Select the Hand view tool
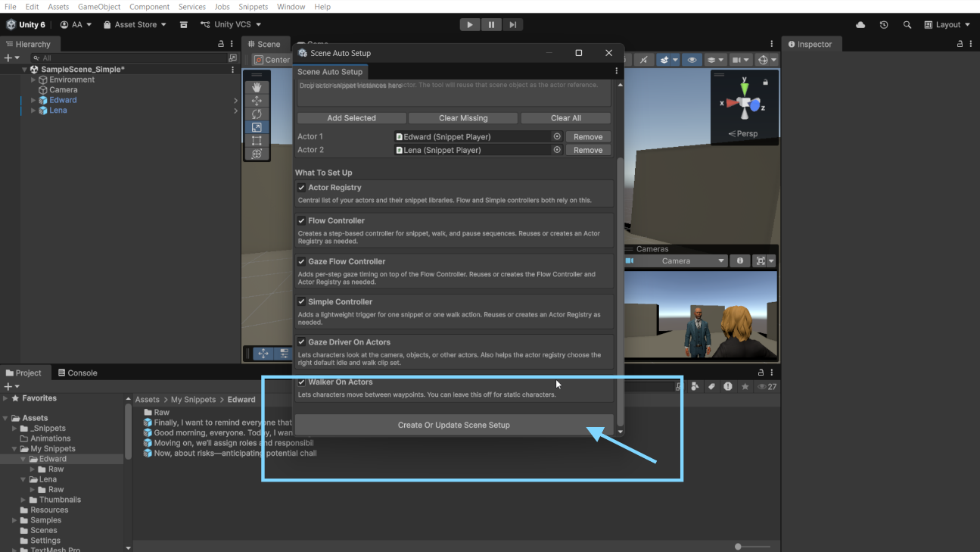The width and height of the screenshot is (980, 552). pyautogui.click(x=257, y=87)
